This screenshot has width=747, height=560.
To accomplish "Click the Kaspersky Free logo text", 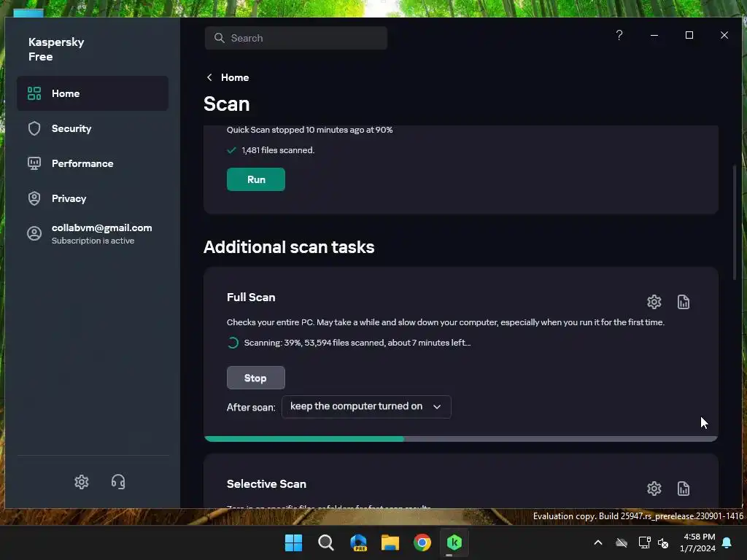I will tap(56, 49).
